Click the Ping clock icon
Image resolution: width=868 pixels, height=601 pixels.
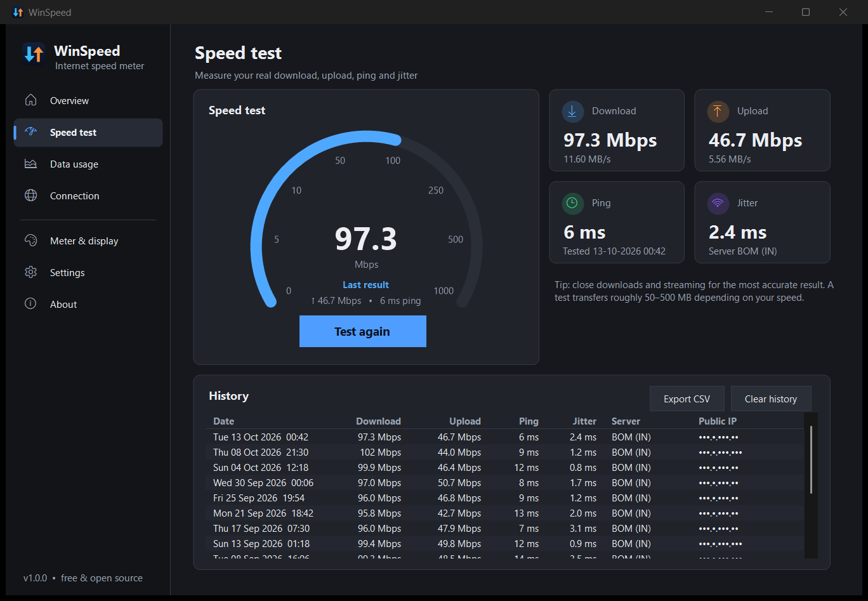coord(573,203)
